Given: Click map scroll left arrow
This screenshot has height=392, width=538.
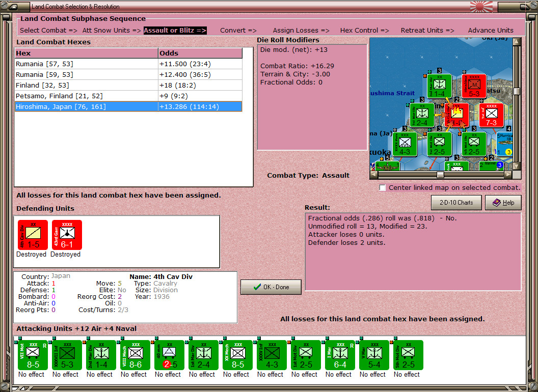Looking at the screenshot, I should point(373,175).
